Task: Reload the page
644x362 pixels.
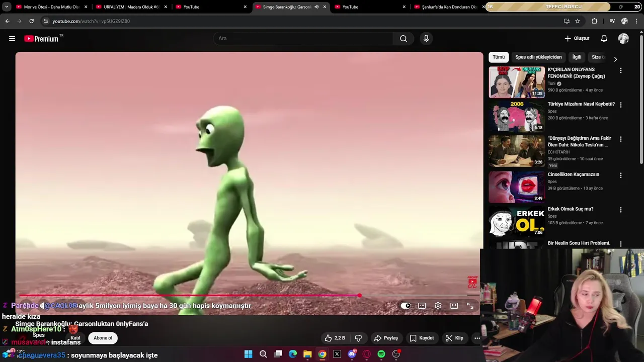Action: click(x=32, y=21)
